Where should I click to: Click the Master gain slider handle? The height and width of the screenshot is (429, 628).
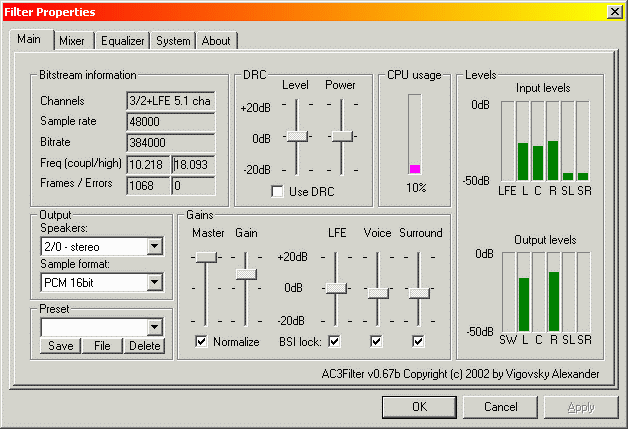(x=206, y=257)
